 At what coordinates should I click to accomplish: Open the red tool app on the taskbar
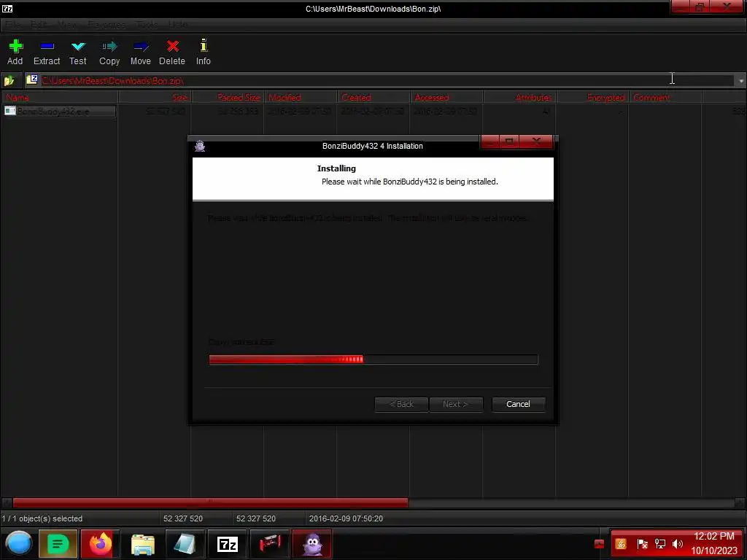pyautogui.click(x=270, y=543)
